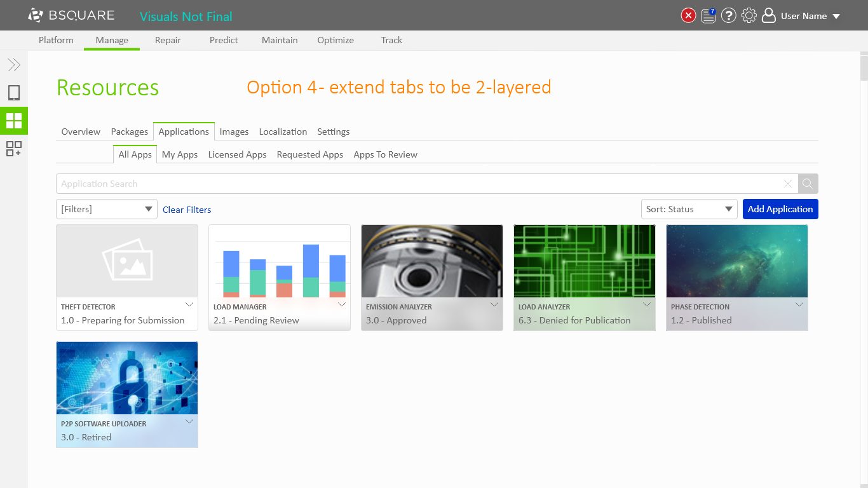Screen dimensions: 868x488
Task: Select the green resources grid icon
Action: (14, 121)
